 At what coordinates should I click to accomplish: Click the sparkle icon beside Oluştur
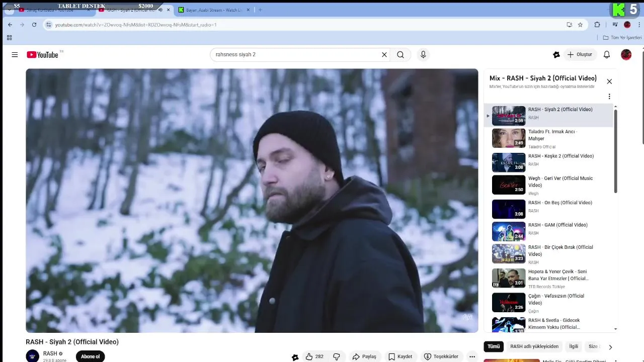(x=556, y=55)
